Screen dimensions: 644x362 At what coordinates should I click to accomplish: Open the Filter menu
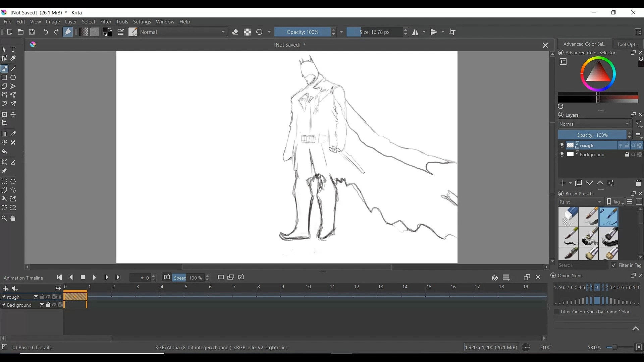106,22
